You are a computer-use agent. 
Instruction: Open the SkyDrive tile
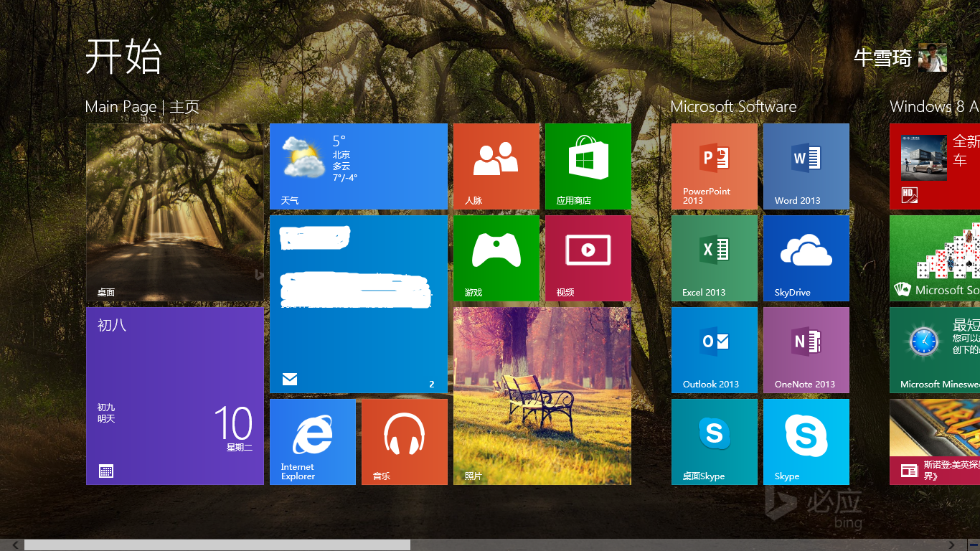point(805,258)
